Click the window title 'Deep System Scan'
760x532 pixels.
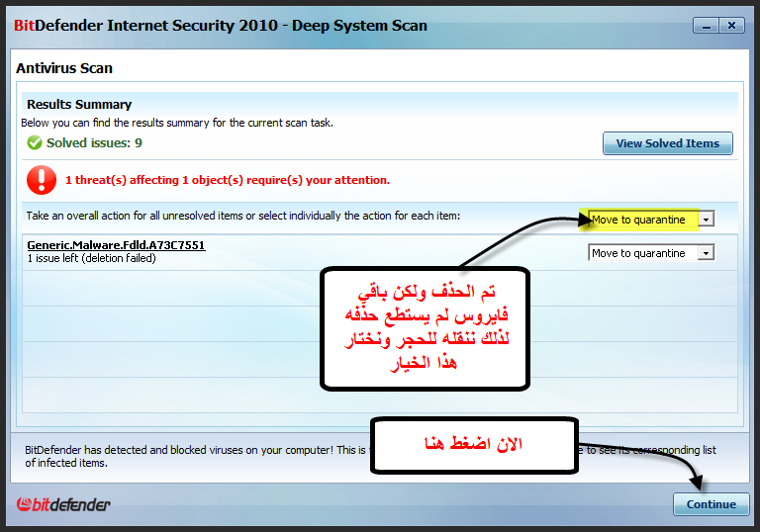click(x=359, y=25)
